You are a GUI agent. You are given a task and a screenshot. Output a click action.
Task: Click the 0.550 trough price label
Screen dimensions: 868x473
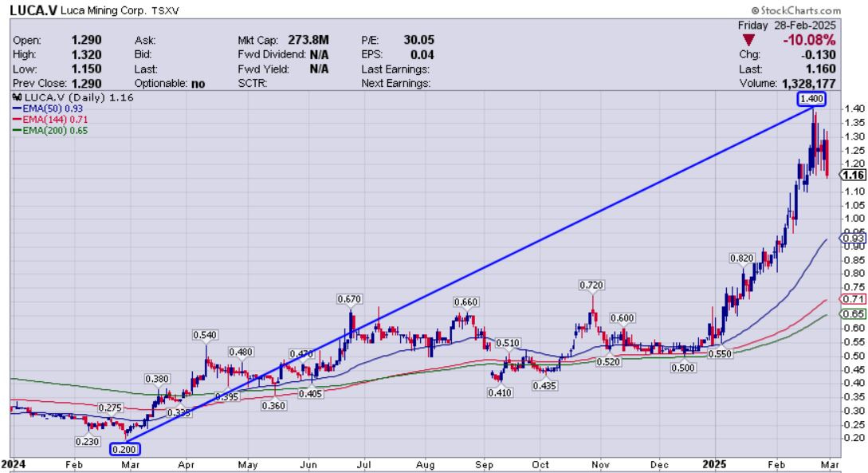tap(720, 353)
